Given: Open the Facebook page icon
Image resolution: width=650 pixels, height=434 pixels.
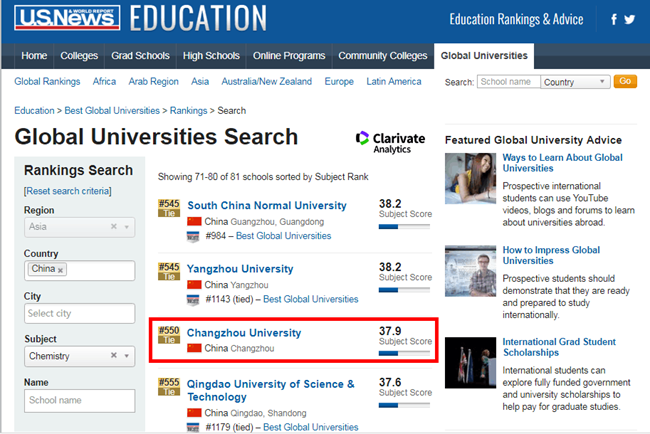Looking at the screenshot, I should point(614,19).
